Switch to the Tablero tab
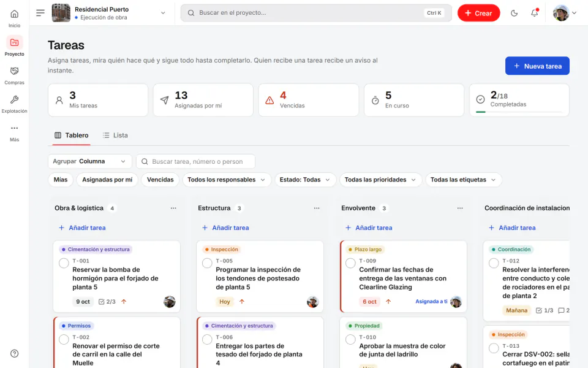The height and width of the screenshot is (368, 588). [72, 135]
